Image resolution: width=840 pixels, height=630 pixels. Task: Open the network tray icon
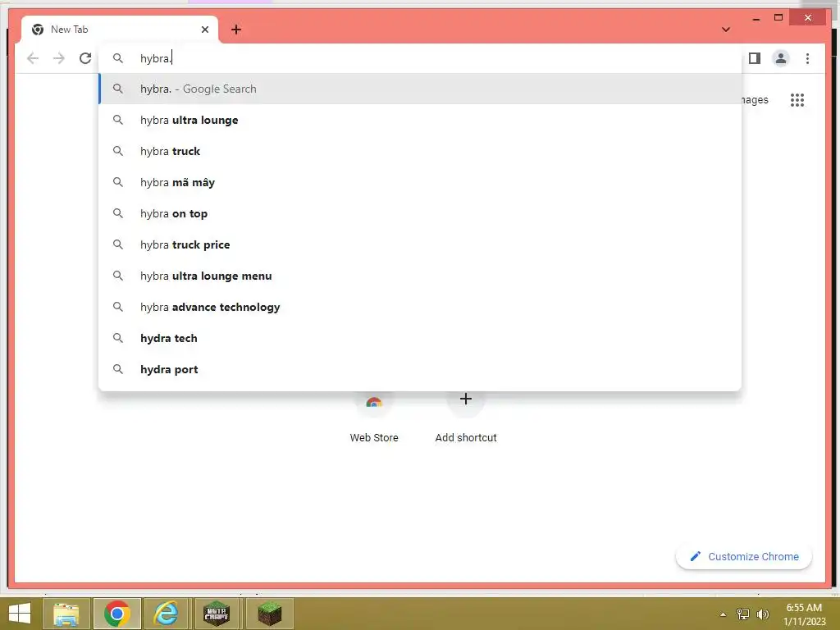pos(743,614)
